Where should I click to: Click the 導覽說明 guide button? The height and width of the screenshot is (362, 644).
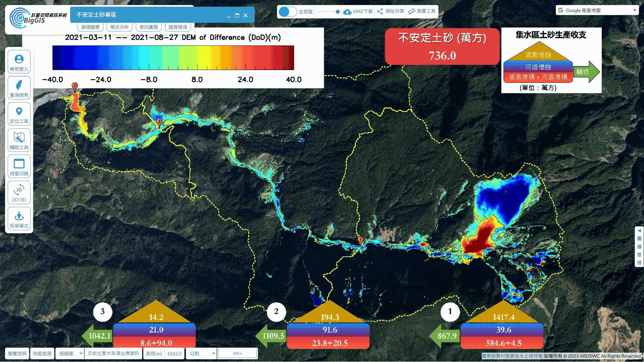pyautogui.click(x=17, y=354)
